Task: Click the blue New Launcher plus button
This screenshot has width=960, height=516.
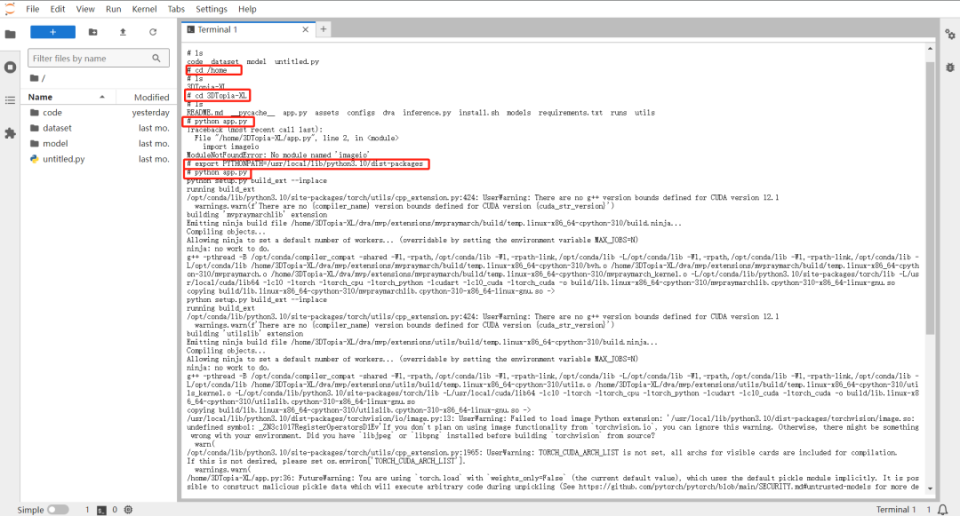Action: [53, 32]
